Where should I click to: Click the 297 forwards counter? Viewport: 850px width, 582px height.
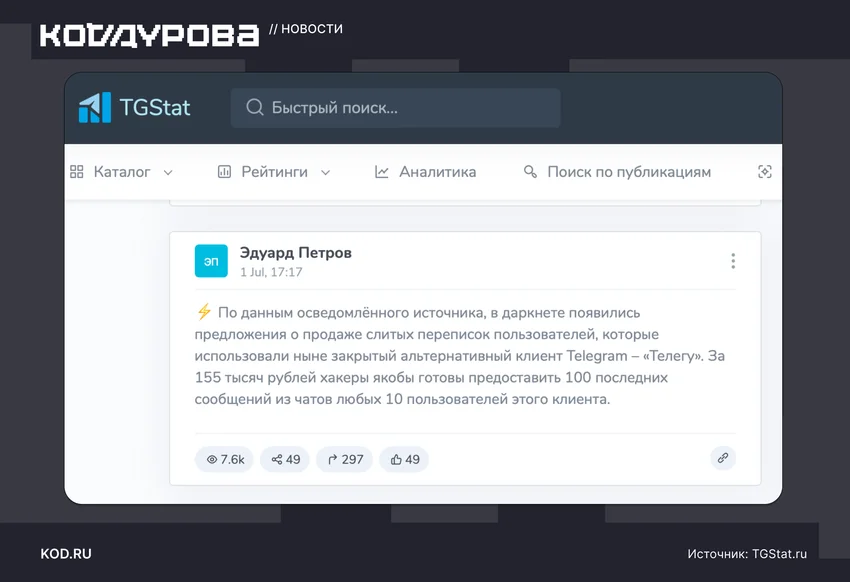[x=345, y=460]
